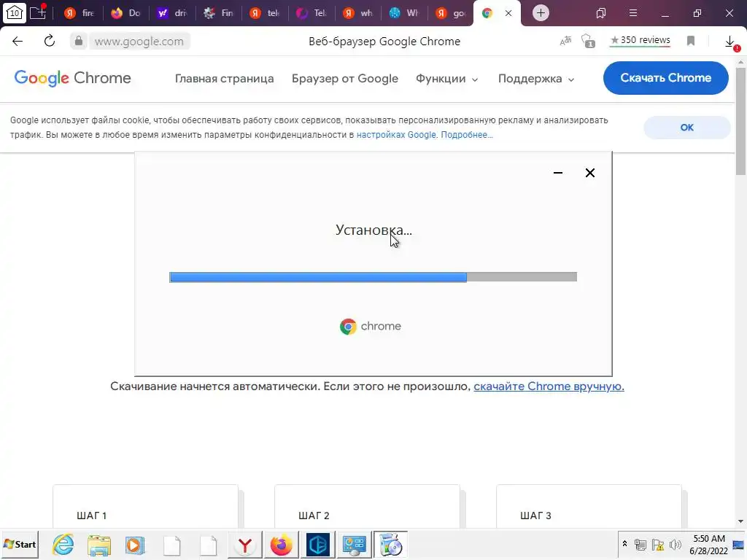This screenshot has width=747, height=560.
Task: Open Yandex Browser taskbar icon
Action: (245, 545)
